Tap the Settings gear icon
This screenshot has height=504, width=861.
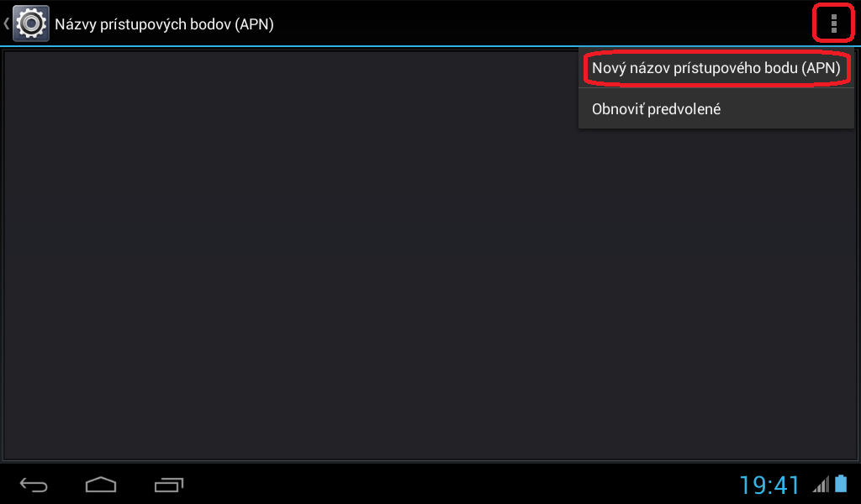click(32, 24)
